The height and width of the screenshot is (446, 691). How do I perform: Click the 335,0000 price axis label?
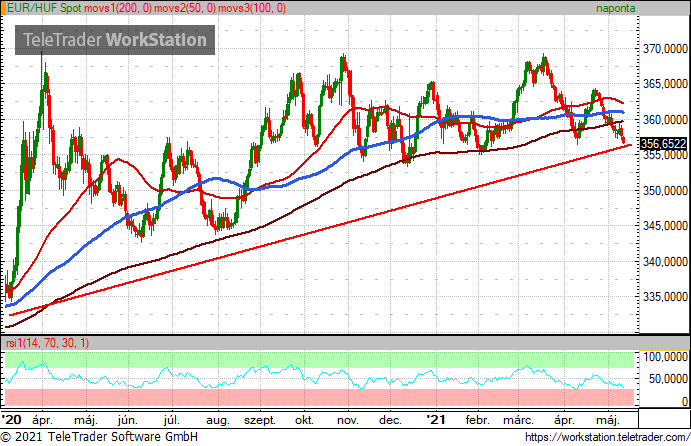[665, 297]
